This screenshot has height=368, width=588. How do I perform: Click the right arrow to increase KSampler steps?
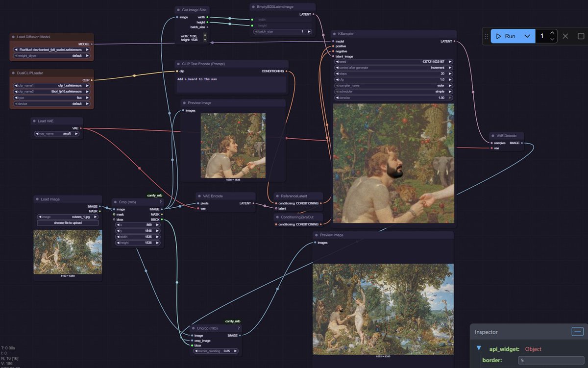click(x=450, y=74)
